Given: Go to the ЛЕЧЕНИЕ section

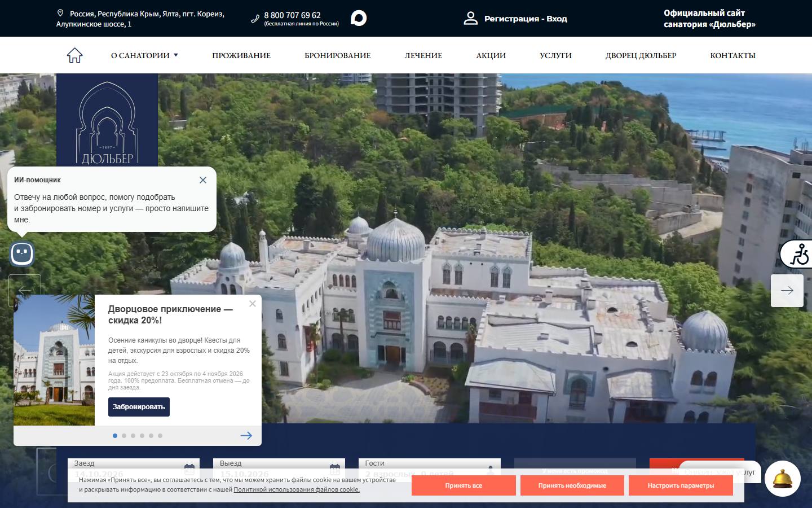Looking at the screenshot, I should (x=423, y=55).
